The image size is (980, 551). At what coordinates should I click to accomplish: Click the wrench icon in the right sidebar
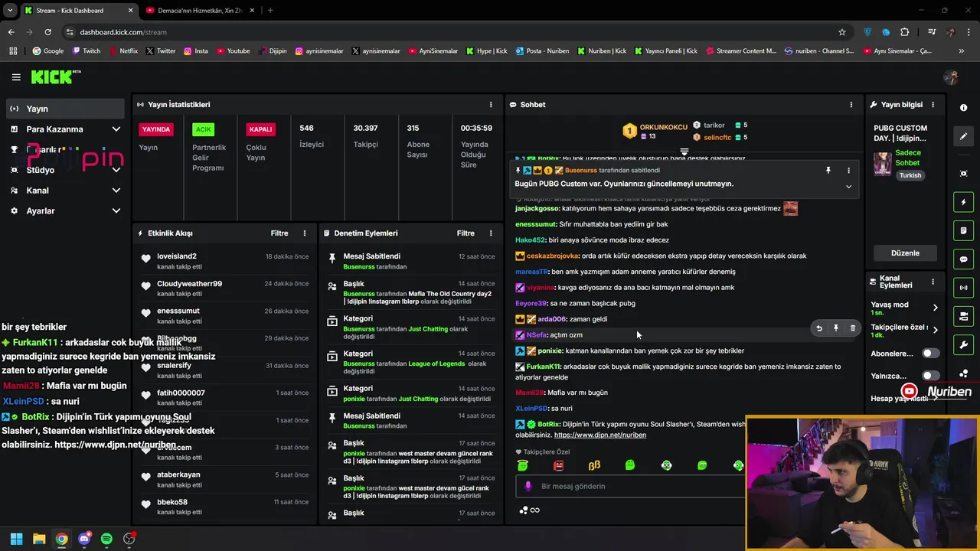click(x=964, y=345)
